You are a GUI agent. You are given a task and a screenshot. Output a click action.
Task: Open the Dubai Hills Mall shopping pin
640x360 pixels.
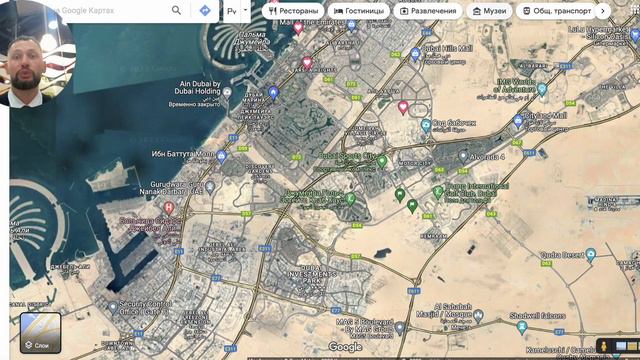[415, 54]
